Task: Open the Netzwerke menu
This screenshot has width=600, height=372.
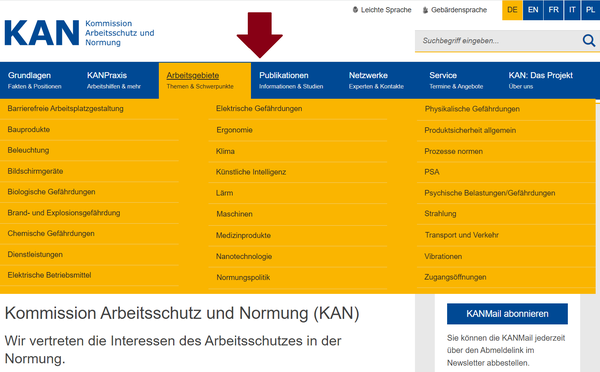Action: pos(376,80)
